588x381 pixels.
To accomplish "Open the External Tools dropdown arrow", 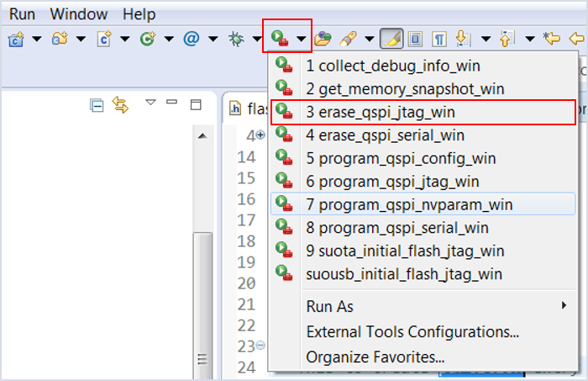I will (300, 39).
